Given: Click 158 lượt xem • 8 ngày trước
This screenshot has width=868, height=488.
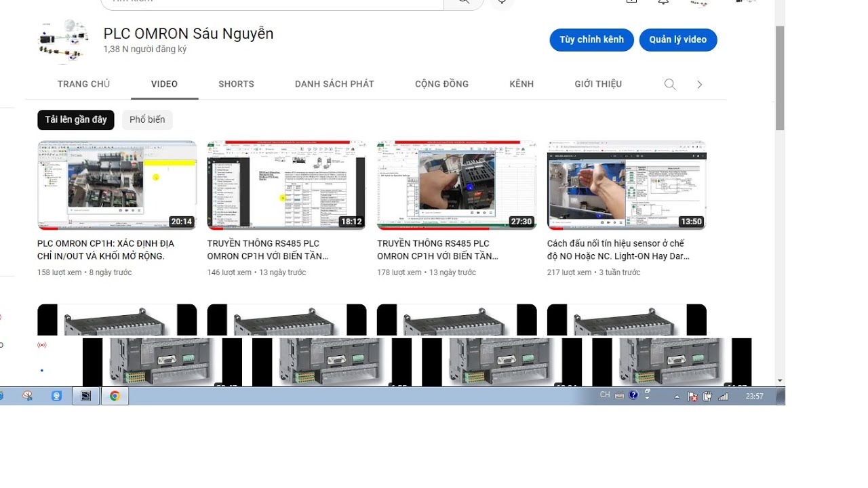Looking at the screenshot, I should (x=85, y=272).
